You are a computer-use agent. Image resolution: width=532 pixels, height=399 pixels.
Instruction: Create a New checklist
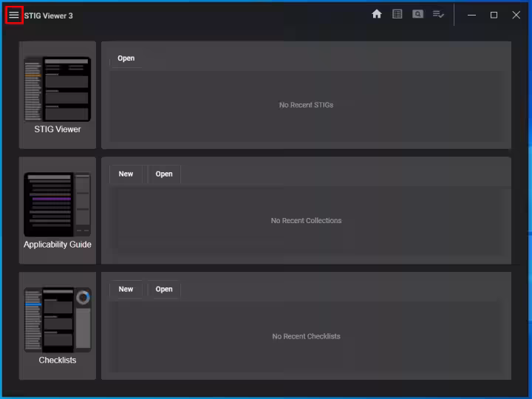[126, 289]
